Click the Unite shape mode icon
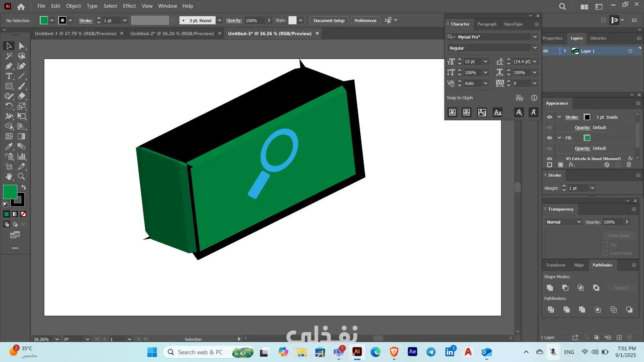 tap(550, 288)
